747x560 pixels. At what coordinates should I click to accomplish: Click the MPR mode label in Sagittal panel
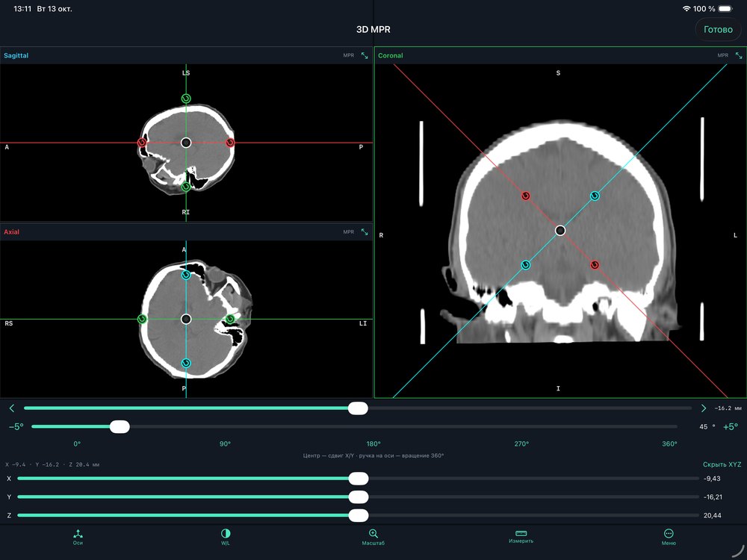click(348, 55)
